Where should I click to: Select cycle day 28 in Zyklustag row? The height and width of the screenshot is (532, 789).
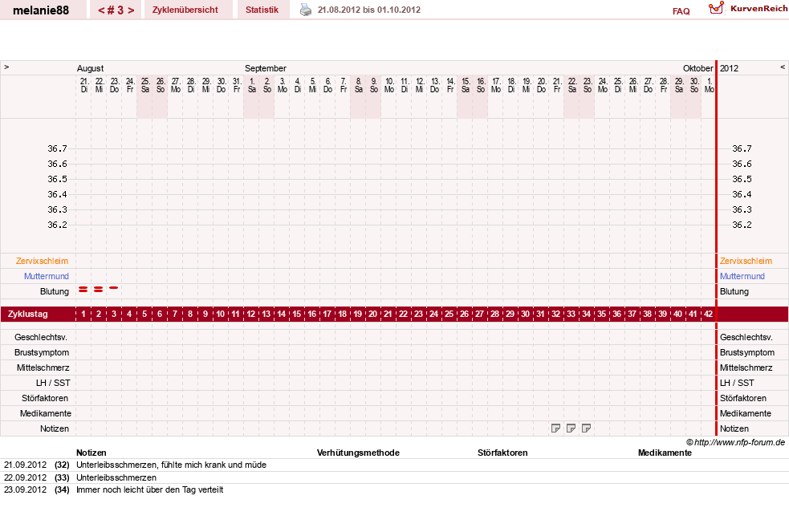tap(494, 314)
